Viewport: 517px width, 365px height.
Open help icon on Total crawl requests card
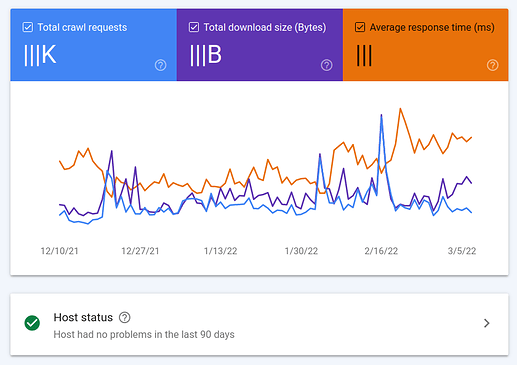tap(160, 65)
